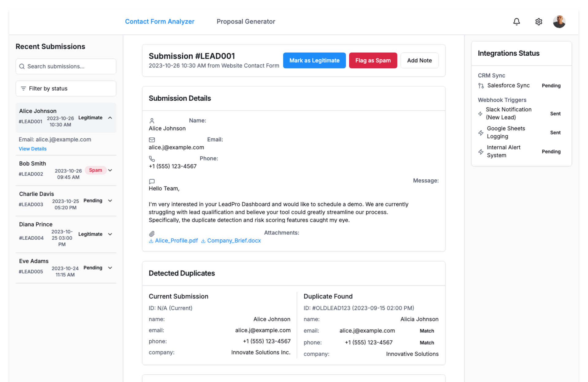
Task: Click the Slack Notification lightning icon
Action: tap(480, 114)
